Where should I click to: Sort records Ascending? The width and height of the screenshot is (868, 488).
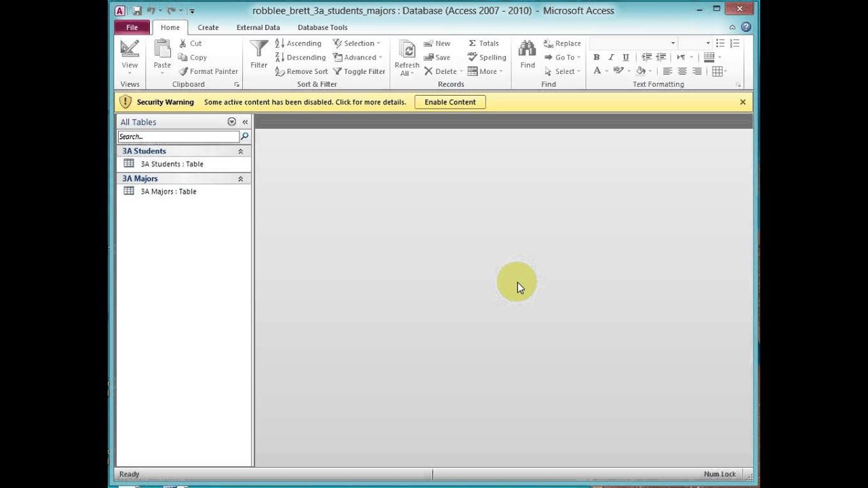[298, 43]
